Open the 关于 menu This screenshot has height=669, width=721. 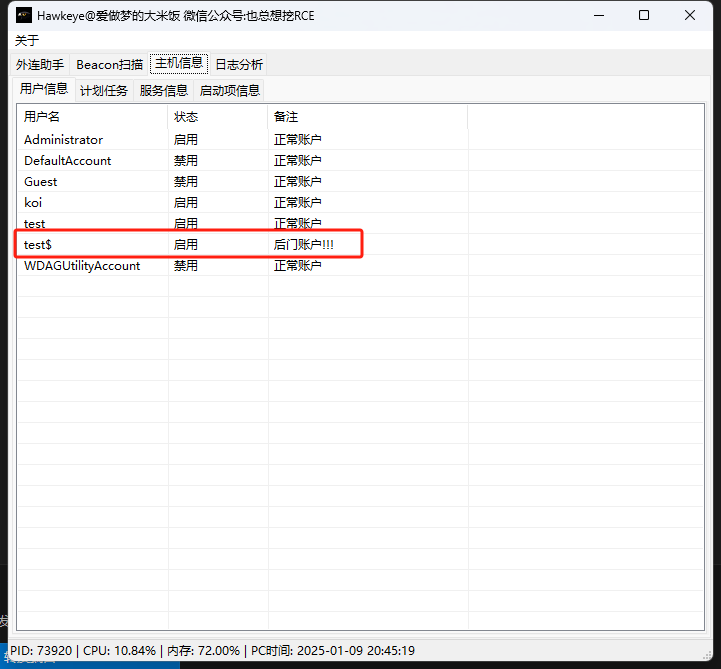click(27, 40)
